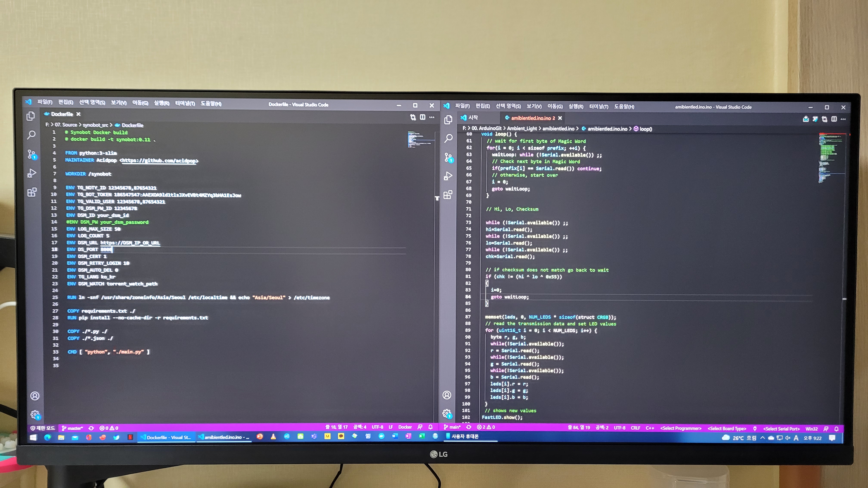
Task: Click the Arduino Verify icon in right editor
Action: tap(815, 119)
